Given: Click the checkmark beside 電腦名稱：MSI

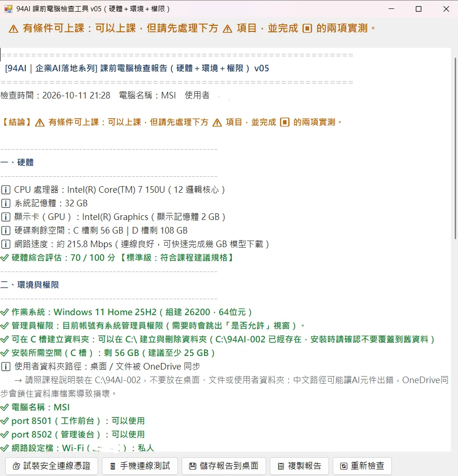Looking at the screenshot, I should pos(5,408).
